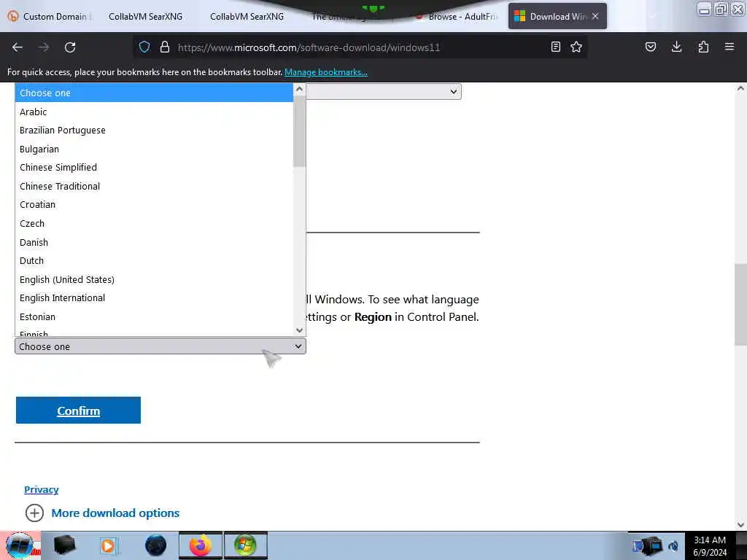This screenshot has height=560, width=747.
Task: Open tracking protection shield icon
Action: (144, 47)
